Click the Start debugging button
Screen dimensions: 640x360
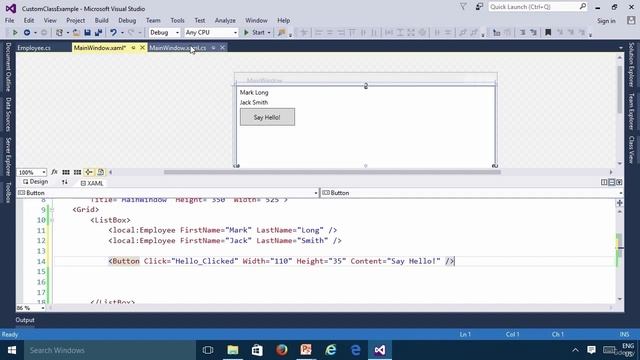255,32
